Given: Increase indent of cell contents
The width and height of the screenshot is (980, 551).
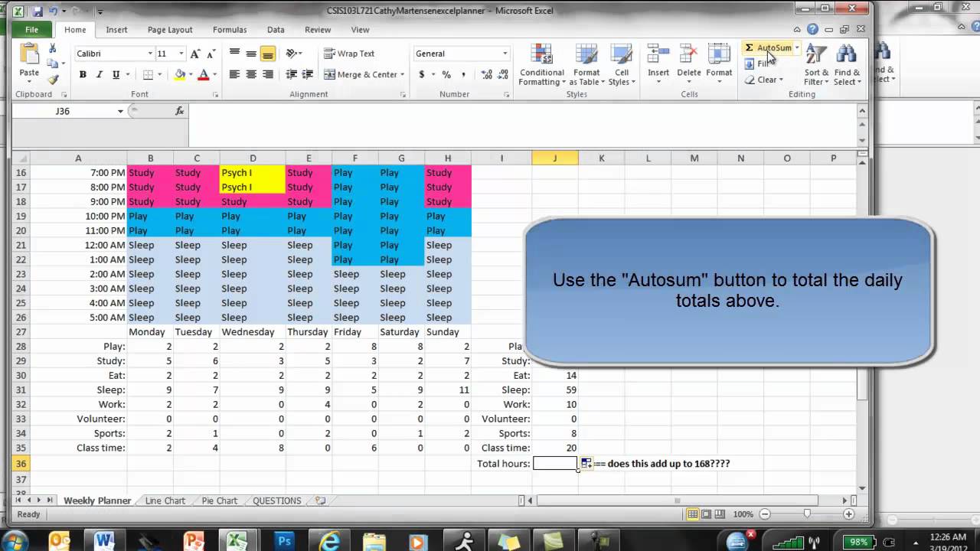Looking at the screenshot, I should pyautogui.click(x=308, y=74).
